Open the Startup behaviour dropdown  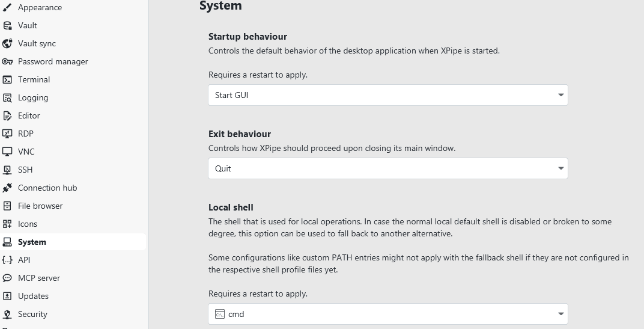[387, 95]
